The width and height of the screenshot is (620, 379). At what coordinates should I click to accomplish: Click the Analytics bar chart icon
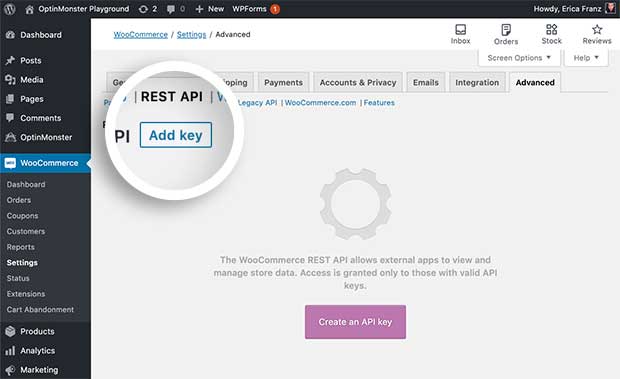(x=10, y=351)
